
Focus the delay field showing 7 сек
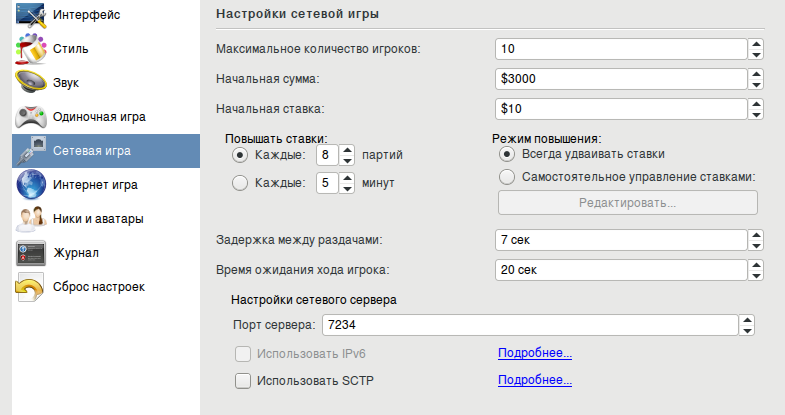pyautogui.click(x=621, y=240)
